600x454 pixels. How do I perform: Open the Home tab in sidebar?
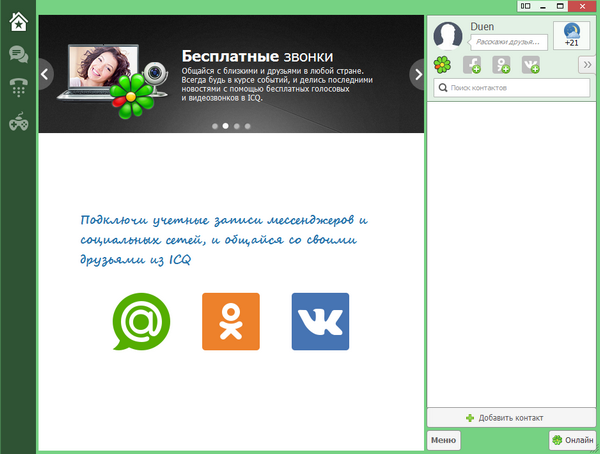tap(18, 21)
